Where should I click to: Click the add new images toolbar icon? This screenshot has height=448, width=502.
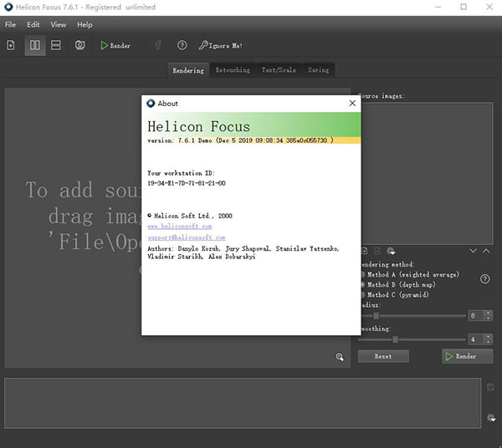[x=11, y=45]
